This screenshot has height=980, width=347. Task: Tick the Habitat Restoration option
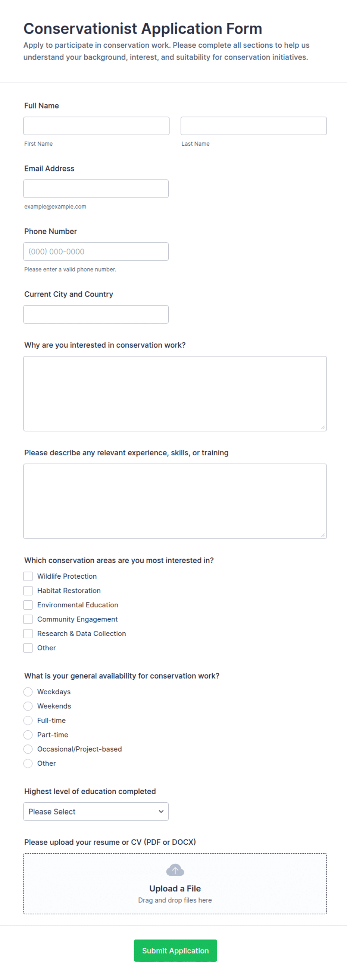click(x=28, y=591)
